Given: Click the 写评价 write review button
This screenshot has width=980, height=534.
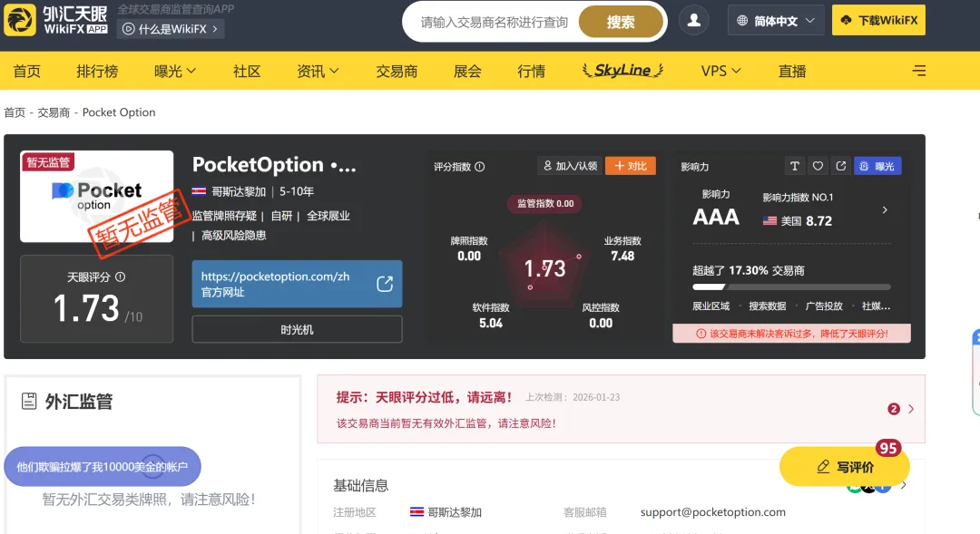Looking at the screenshot, I should (845, 467).
